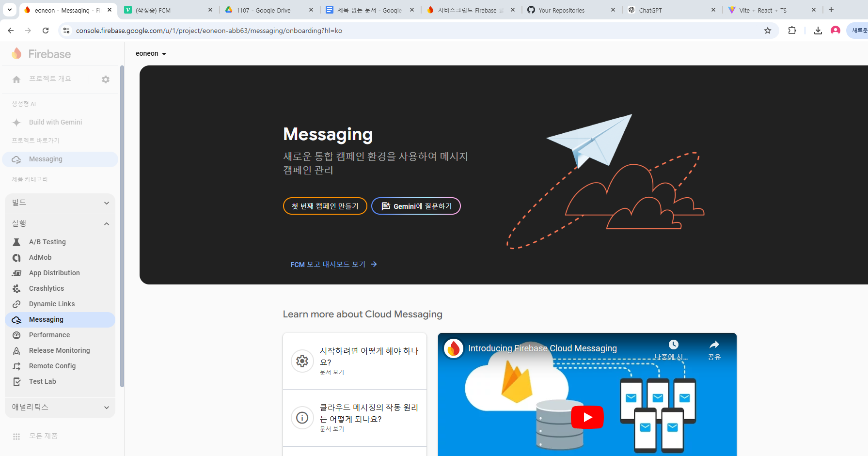Expand the 빌드 section
This screenshot has width=868, height=456.
click(60, 203)
